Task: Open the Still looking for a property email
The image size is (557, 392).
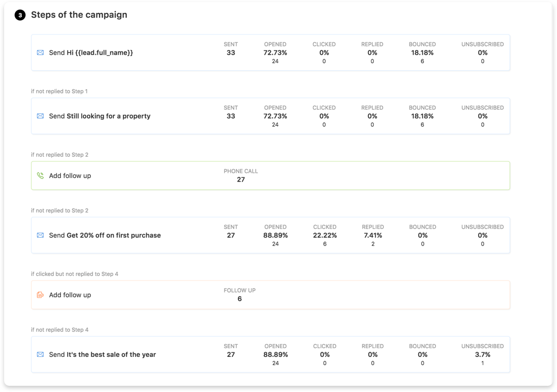Action: click(x=100, y=116)
